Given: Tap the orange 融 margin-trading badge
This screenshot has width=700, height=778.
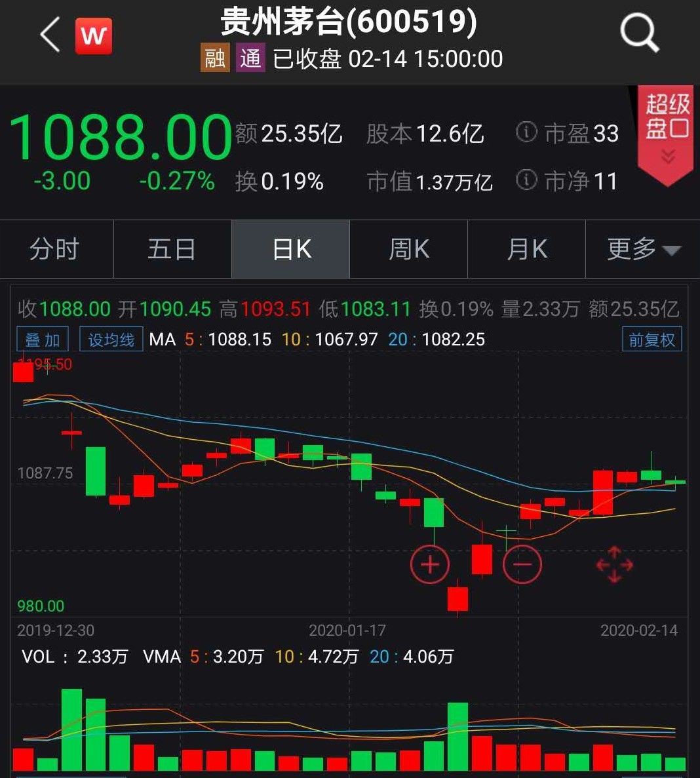Looking at the screenshot, I should click(215, 58).
